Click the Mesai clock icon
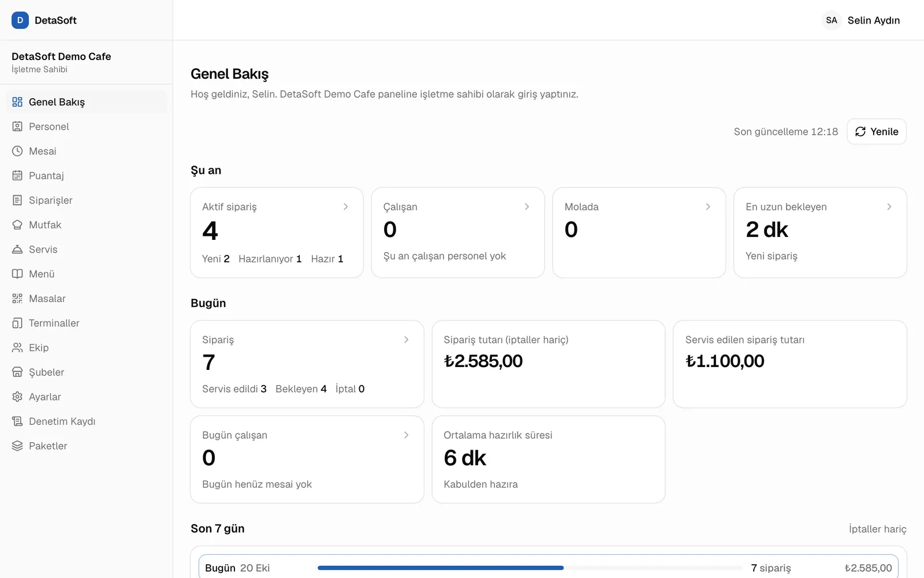The height and width of the screenshot is (578, 924). click(17, 151)
